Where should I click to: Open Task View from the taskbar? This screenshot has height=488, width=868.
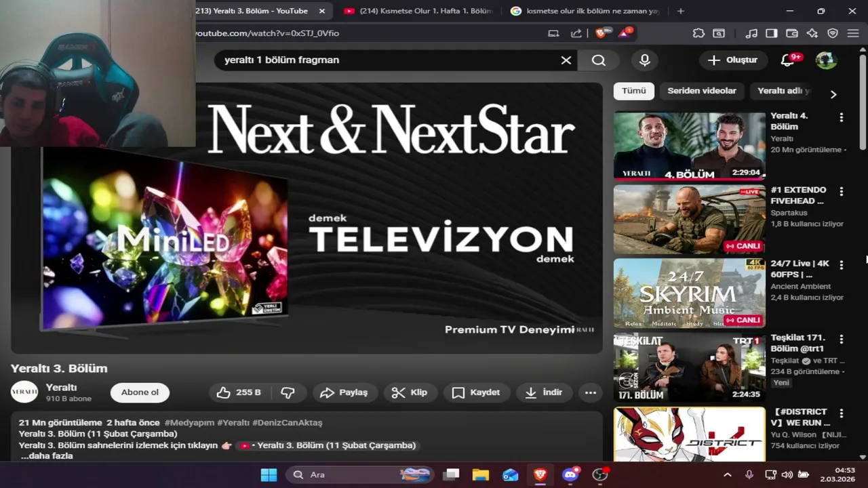tap(451, 474)
